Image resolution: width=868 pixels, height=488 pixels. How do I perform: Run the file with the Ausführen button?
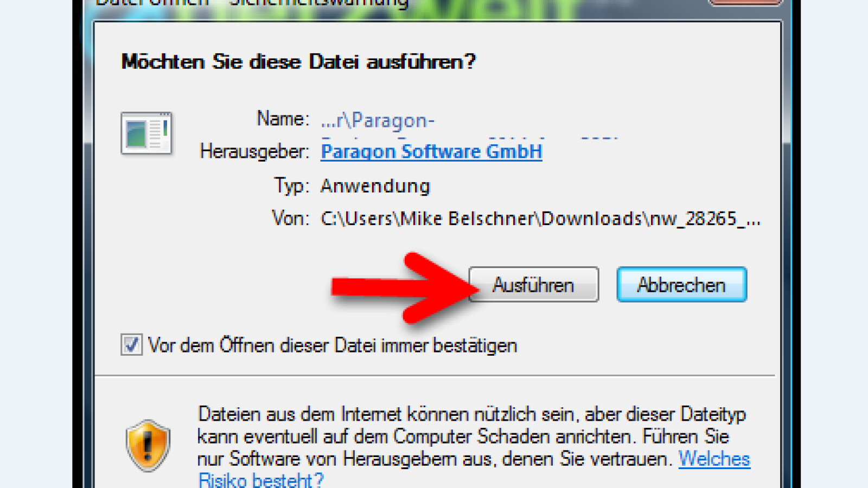point(534,285)
